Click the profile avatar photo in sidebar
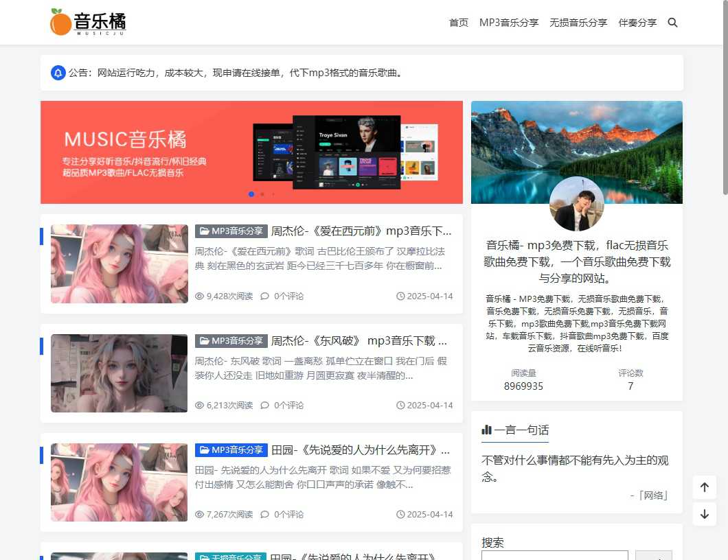 tap(577, 204)
